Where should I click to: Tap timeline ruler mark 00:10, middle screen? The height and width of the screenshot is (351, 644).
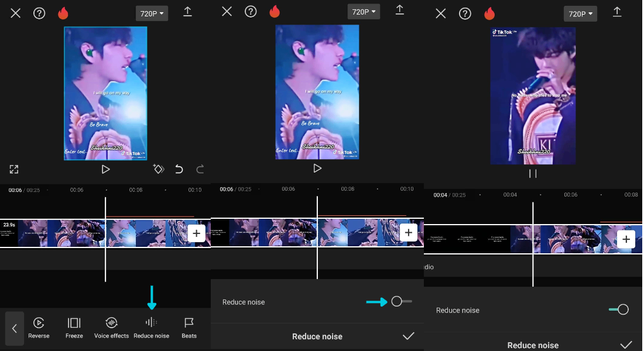point(407,189)
